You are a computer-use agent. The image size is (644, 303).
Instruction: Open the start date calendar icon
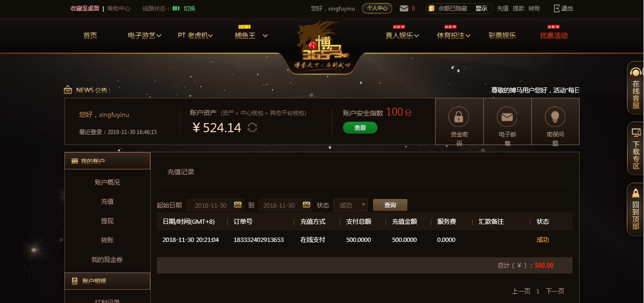click(x=238, y=205)
